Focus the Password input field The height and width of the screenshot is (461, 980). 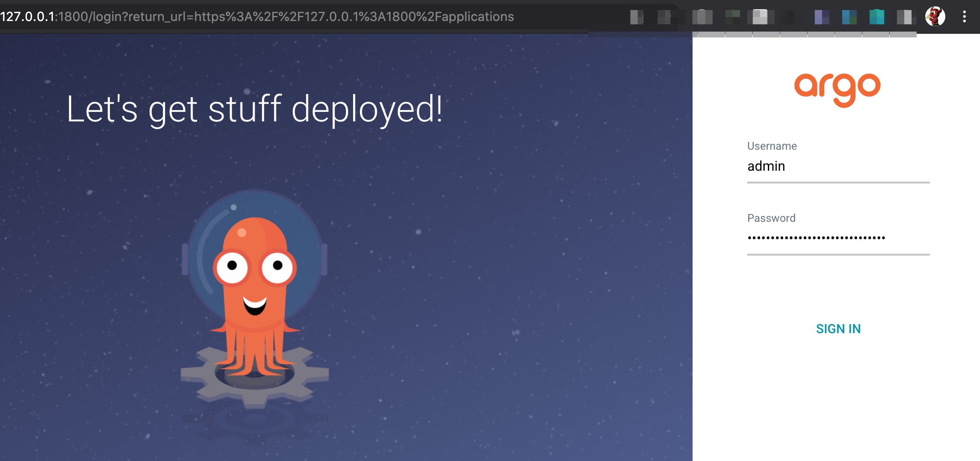point(838,238)
